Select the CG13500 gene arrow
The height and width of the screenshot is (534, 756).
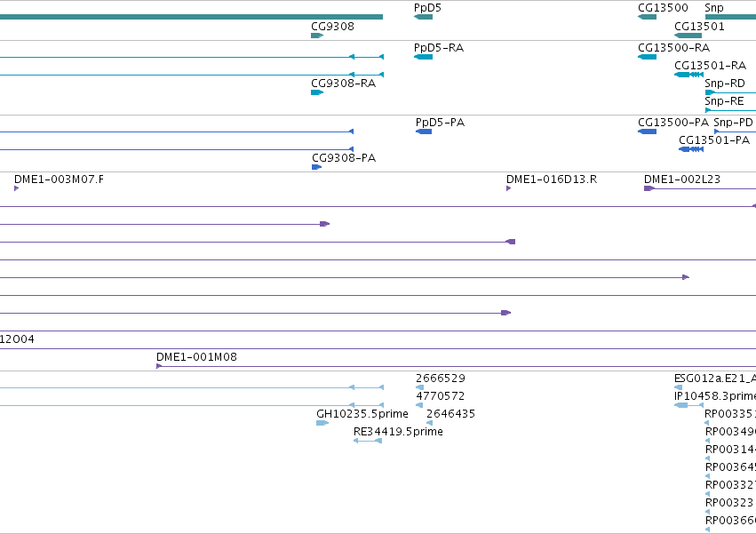[x=647, y=17]
